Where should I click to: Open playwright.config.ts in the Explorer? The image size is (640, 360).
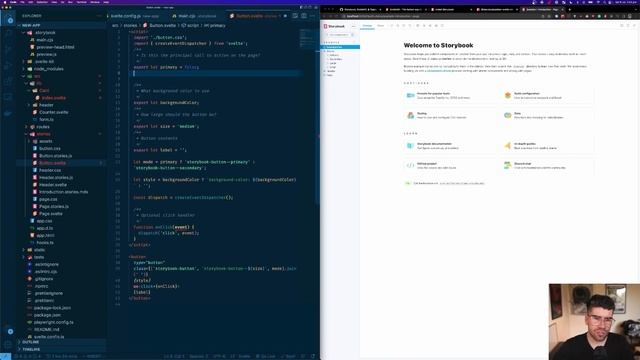point(53,322)
